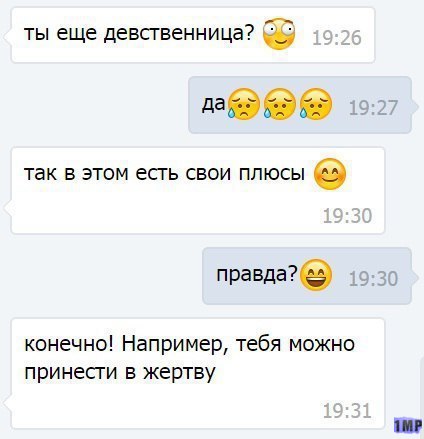Click the smiling emoji after 'плюсы'
The image size is (424, 439).
[x=330, y=174]
